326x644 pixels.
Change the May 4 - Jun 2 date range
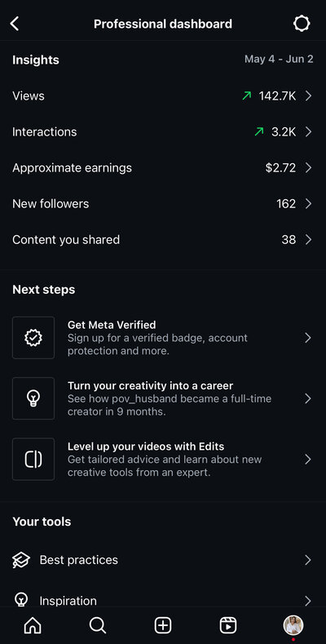click(279, 59)
